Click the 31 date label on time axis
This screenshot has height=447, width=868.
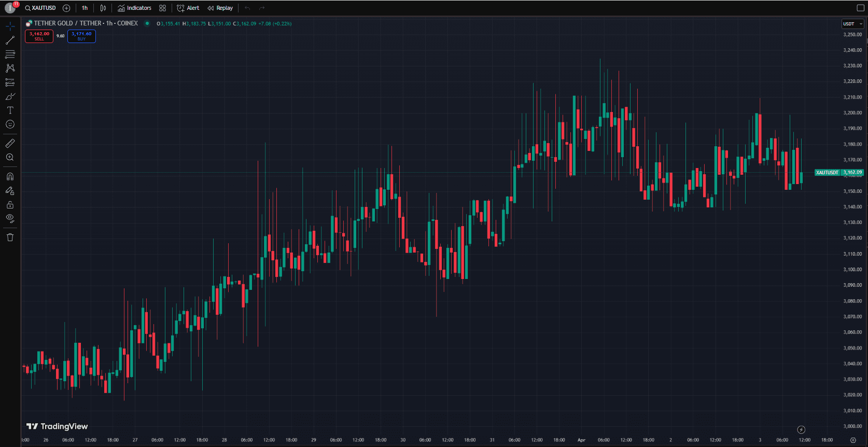[x=492, y=440]
